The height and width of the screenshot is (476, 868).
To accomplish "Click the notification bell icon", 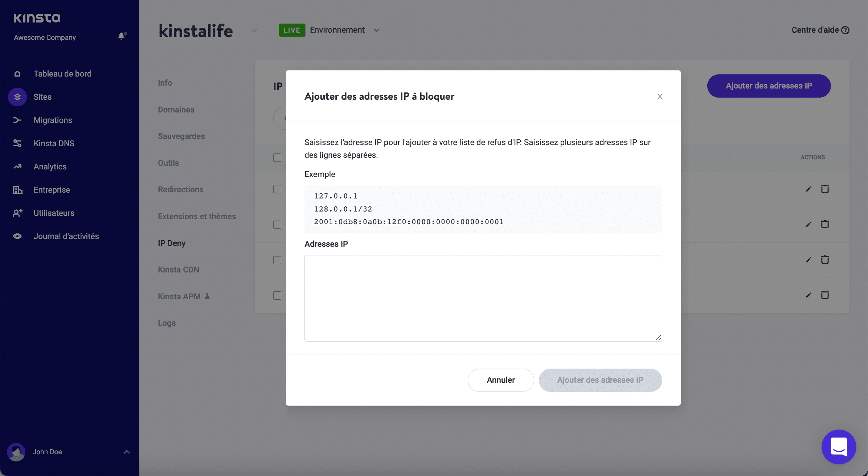I will (121, 36).
